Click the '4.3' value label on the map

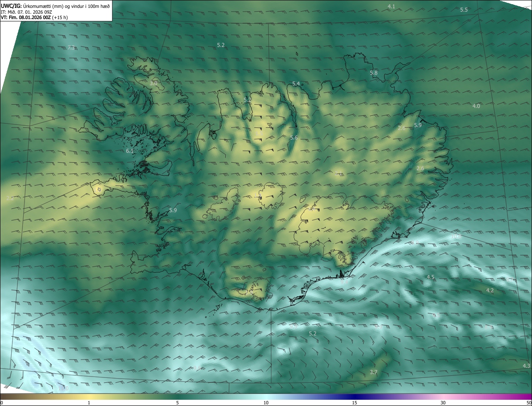[526, 366]
